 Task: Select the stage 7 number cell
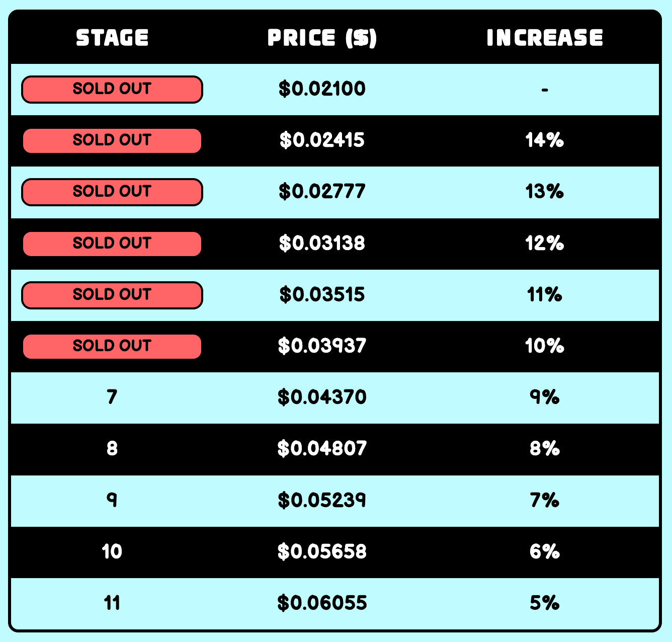coord(112,397)
